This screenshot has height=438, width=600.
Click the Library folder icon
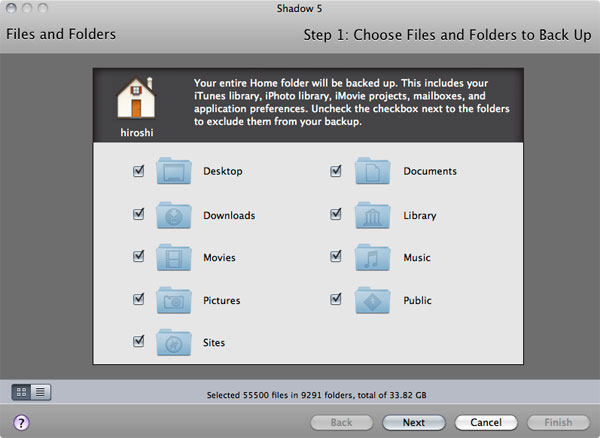[x=372, y=215]
